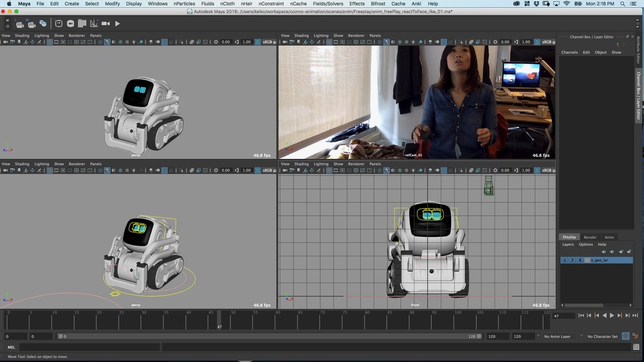
Task: Open the No Character Set dropdown
Action: [x=602, y=336]
